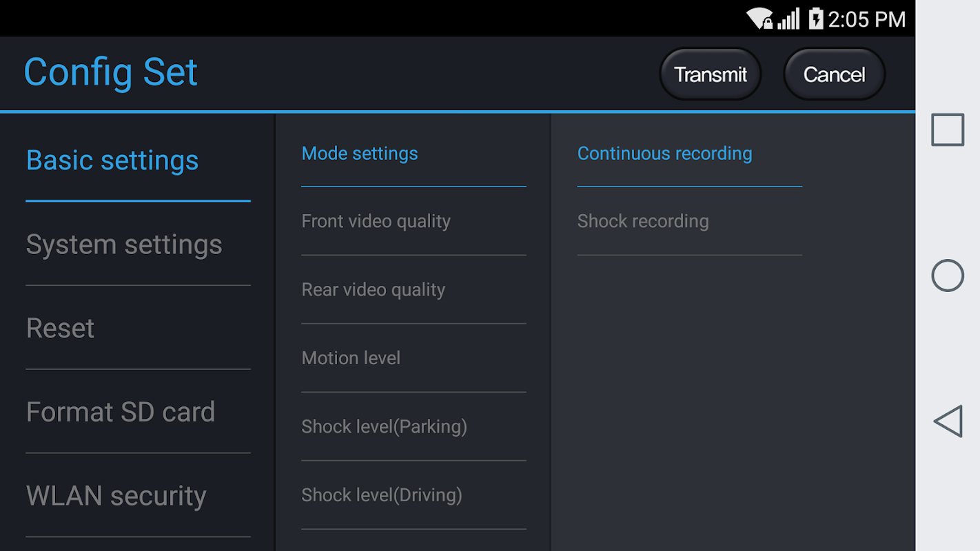
Task: Select the Basic settings category
Action: [112, 160]
